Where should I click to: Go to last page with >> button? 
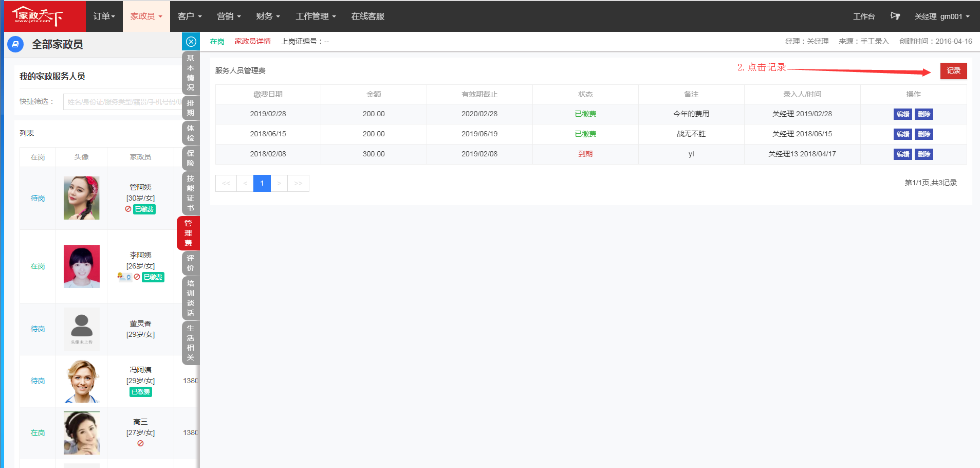[x=298, y=183]
